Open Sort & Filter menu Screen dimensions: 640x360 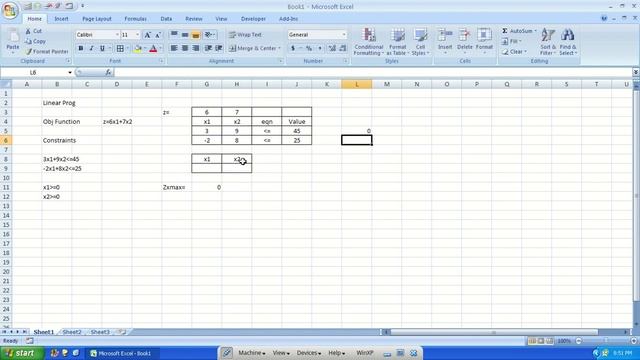(x=548, y=42)
